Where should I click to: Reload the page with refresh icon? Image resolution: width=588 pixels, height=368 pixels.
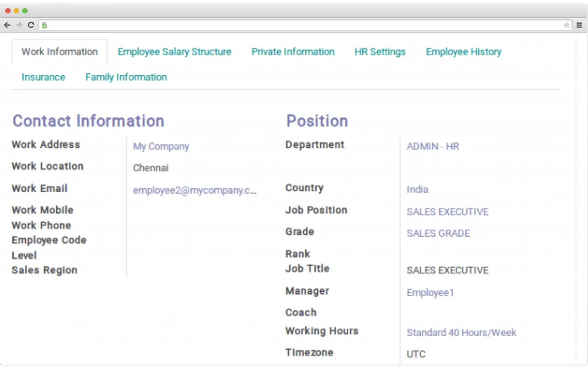pos(31,25)
